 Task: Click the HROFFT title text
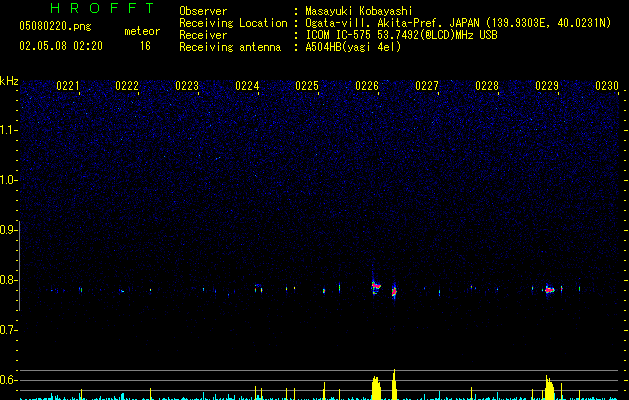click(103, 8)
